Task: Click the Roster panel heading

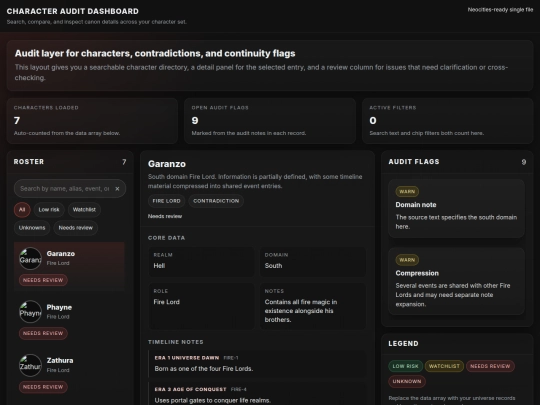Action: click(29, 162)
